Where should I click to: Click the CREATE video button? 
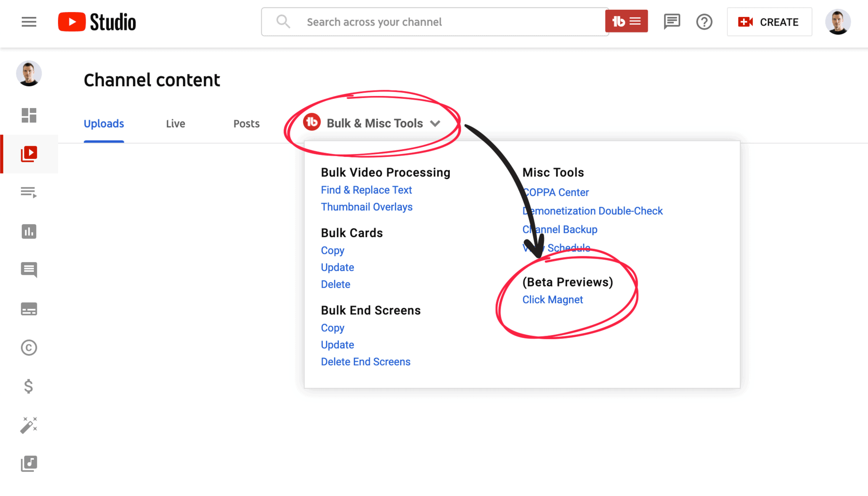click(x=769, y=22)
